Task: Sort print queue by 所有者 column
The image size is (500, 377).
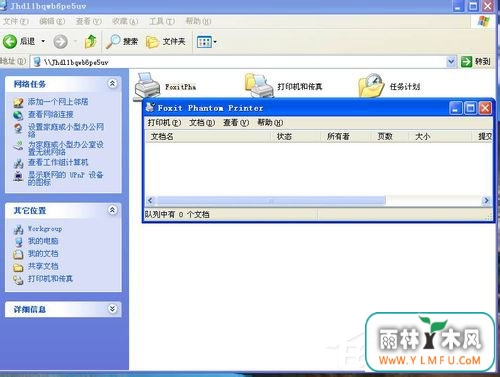Action: pos(346,136)
